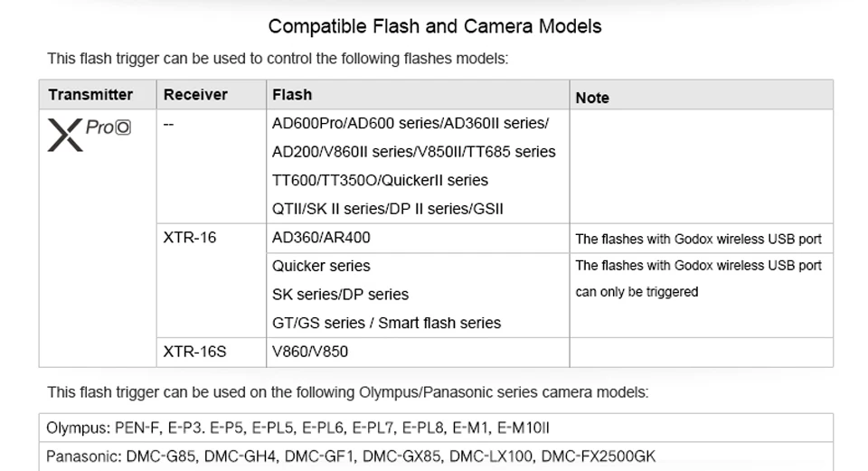Click the AD600Pro/AD600 series line

pos(410,123)
